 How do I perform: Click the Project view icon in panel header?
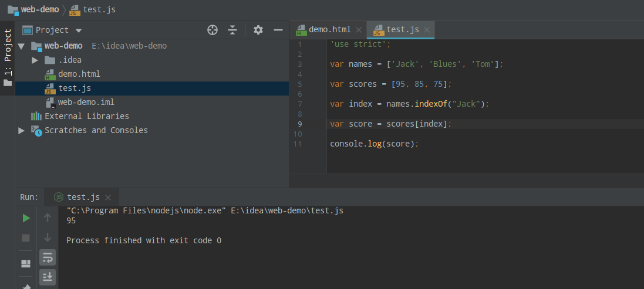pyautogui.click(x=28, y=30)
